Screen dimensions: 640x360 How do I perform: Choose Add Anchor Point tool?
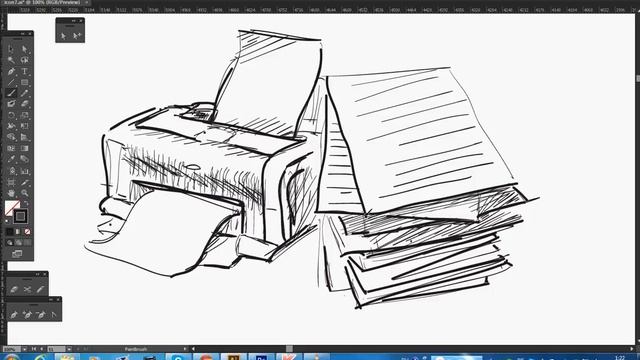(x=27, y=315)
